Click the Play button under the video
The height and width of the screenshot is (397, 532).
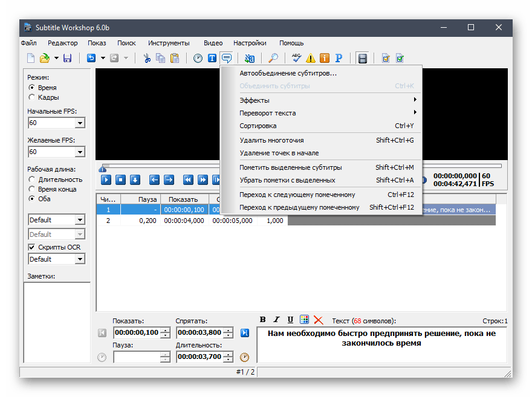click(x=106, y=179)
